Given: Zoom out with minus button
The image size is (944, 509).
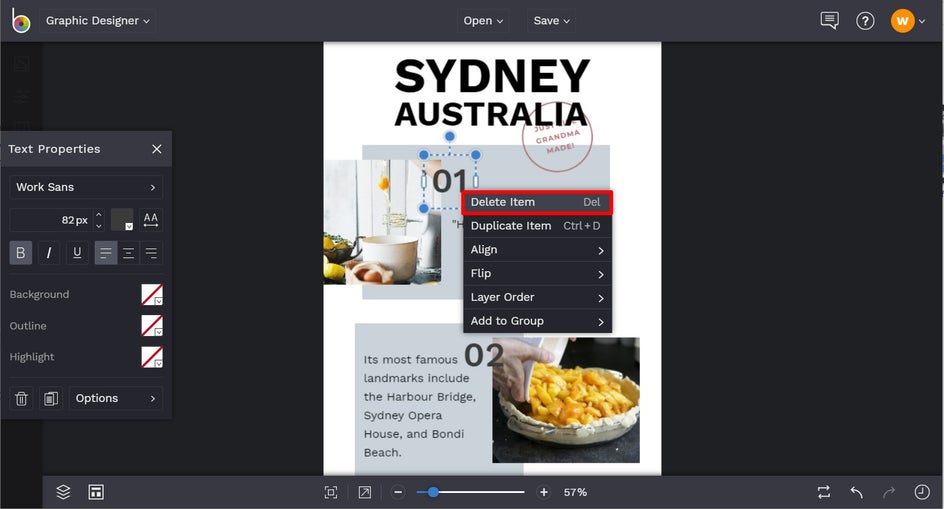Looking at the screenshot, I should coord(398,493).
